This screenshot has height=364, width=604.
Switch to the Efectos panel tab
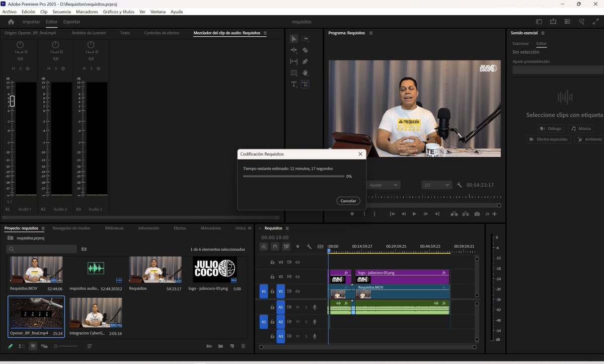[180, 228]
